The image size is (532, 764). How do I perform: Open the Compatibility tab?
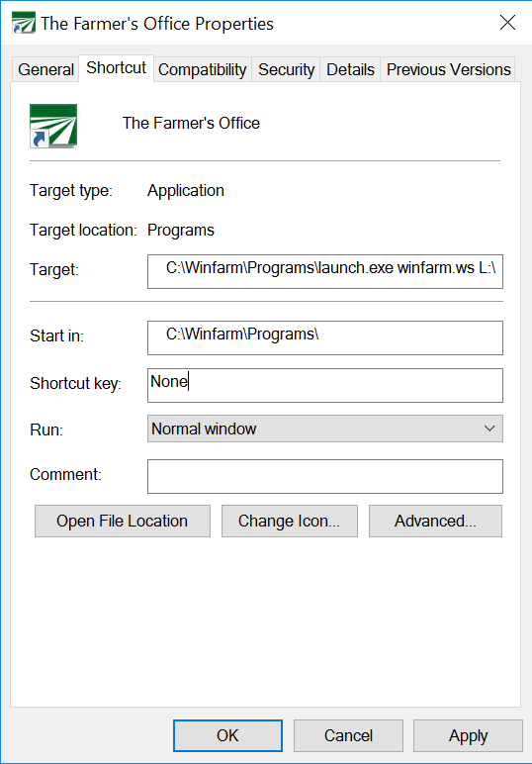click(x=202, y=69)
